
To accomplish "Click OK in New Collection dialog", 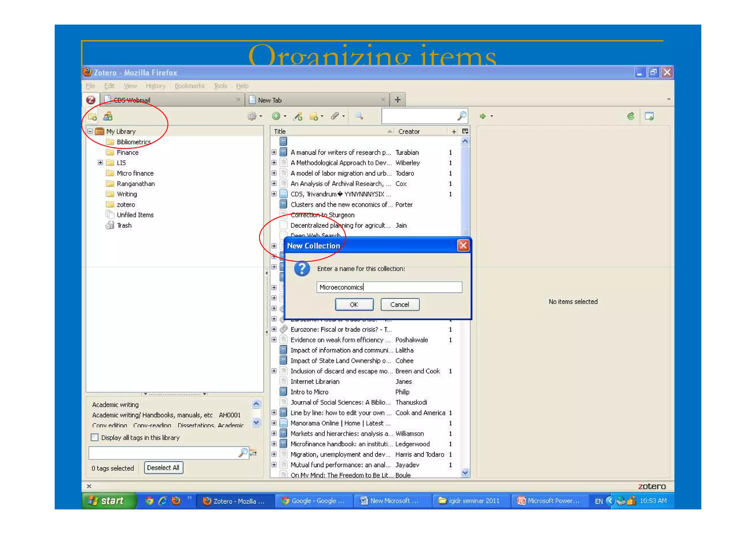I will (354, 304).
